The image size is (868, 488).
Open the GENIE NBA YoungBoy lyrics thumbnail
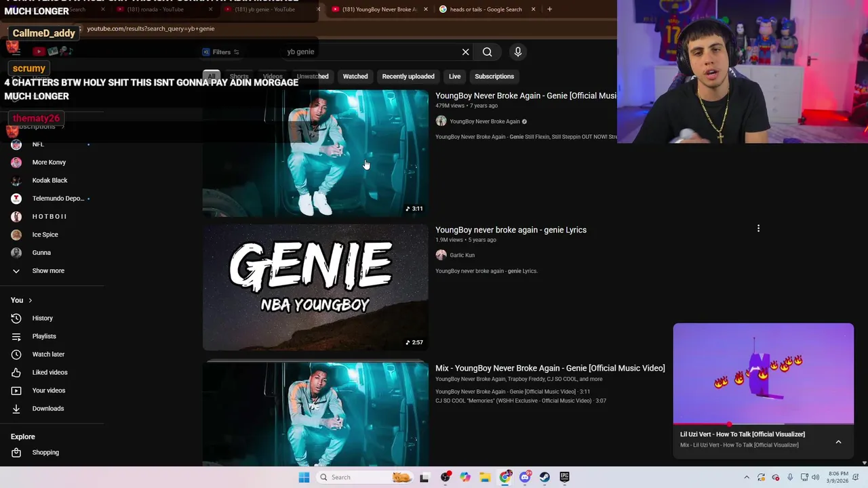point(315,287)
